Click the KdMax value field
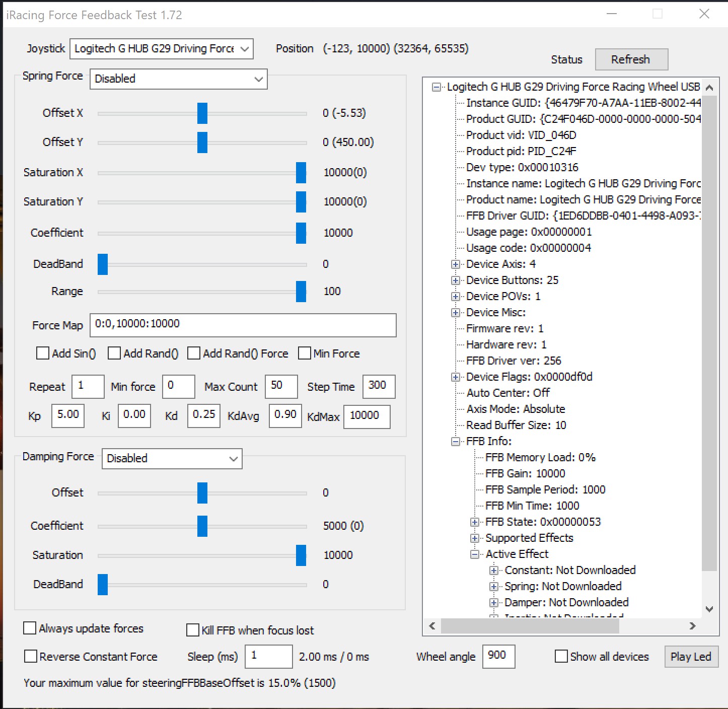 tap(367, 416)
